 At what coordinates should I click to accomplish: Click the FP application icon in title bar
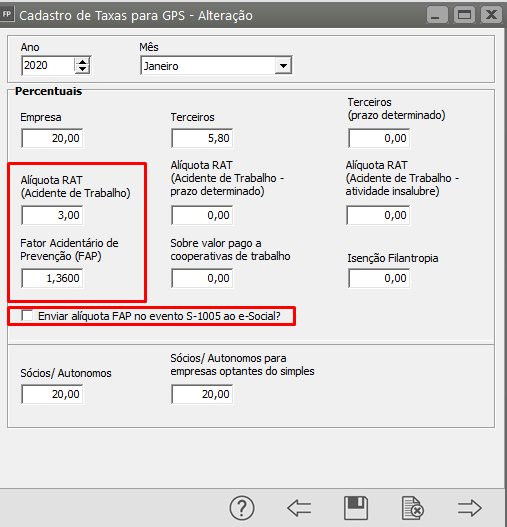coord(6,14)
